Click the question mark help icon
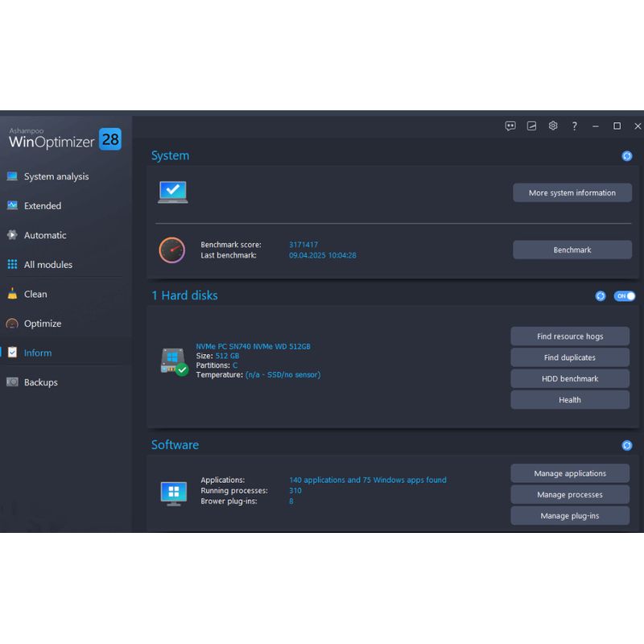Viewport: 644px width, 644px height. pos(574,126)
